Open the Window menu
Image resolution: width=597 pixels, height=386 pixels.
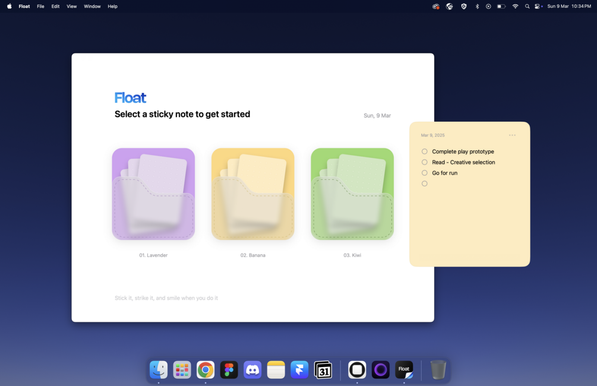(x=92, y=6)
